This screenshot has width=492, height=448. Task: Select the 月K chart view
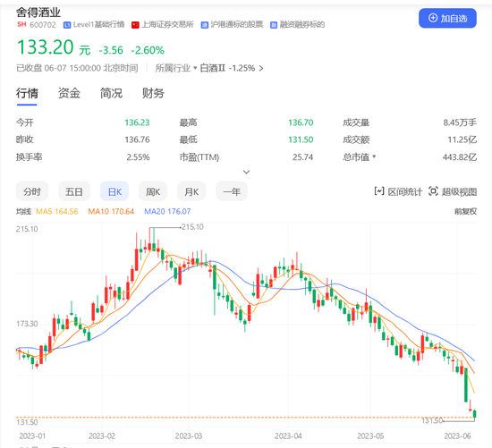191,191
